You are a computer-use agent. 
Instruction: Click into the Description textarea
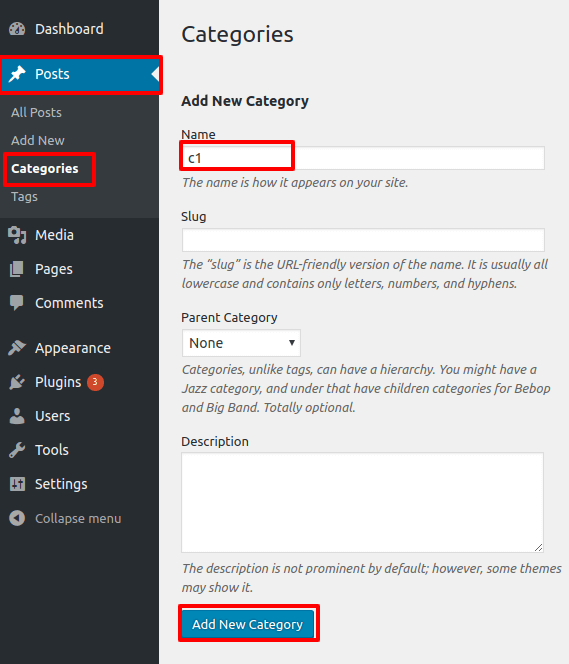click(362, 502)
